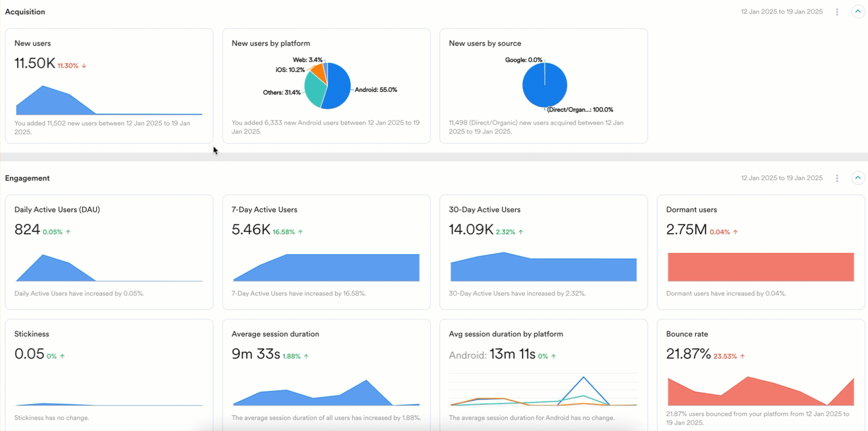Click the red up arrow beside 23.53%

(742, 356)
